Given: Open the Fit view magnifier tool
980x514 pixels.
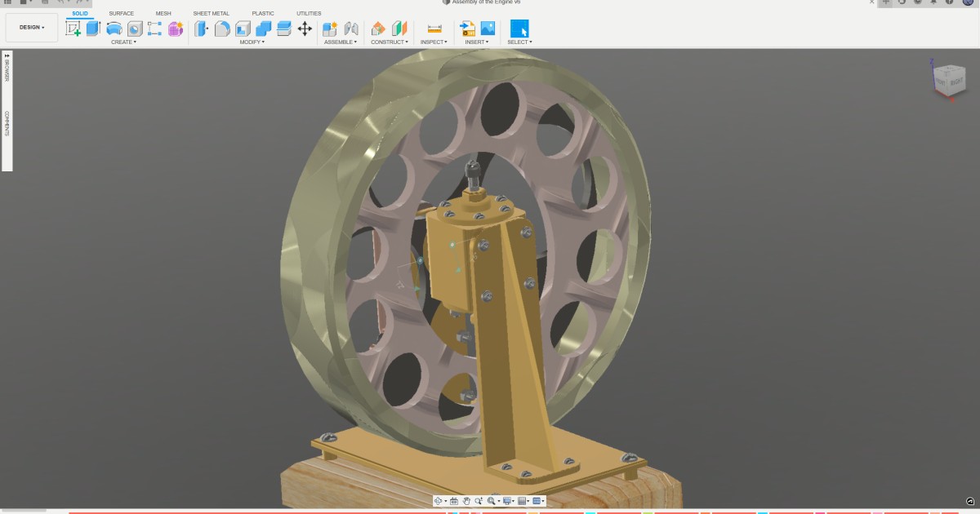Looking at the screenshot, I should click(492, 501).
